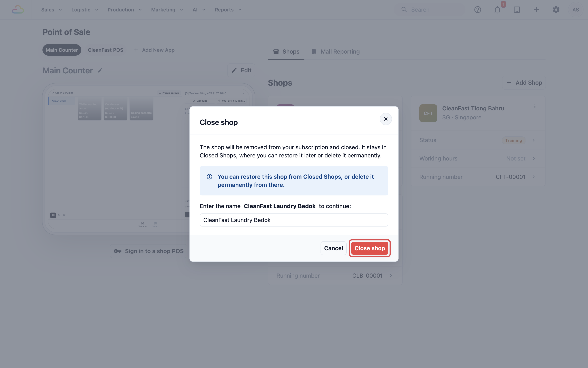Click the shop name confirmation input field
The image size is (588, 368).
click(x=294, y=220)
